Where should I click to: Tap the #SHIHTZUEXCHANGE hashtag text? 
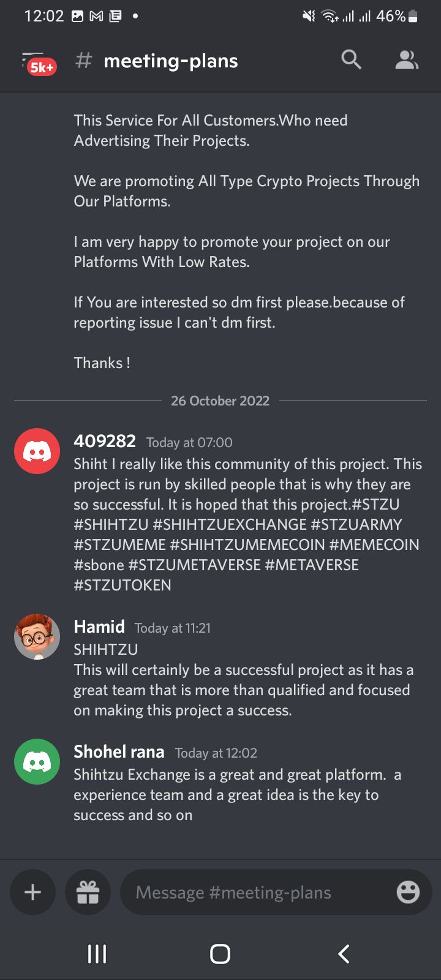(230, 524)
